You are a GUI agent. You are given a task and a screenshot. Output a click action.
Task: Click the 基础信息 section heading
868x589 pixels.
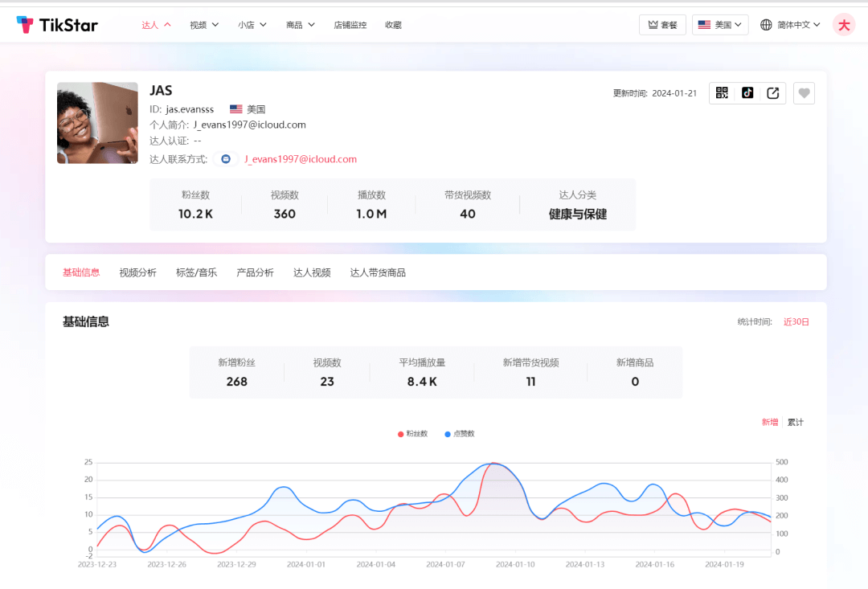(x=86, y=321)
